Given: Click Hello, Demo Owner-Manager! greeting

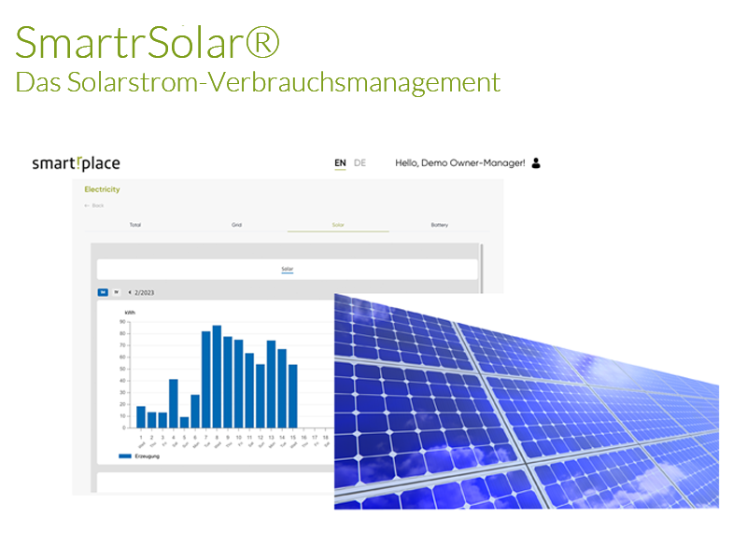Looking at the screenshot, I should (x=460, y=162).
